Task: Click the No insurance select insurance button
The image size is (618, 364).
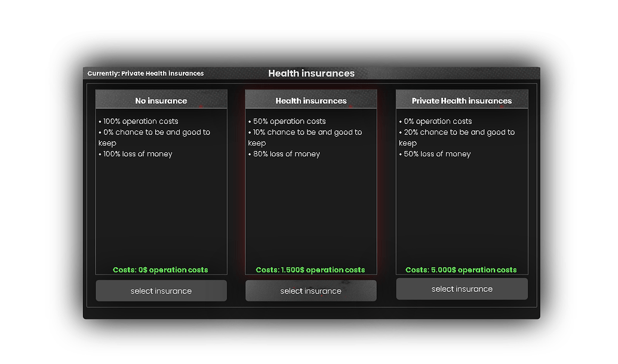Action: 161,291
